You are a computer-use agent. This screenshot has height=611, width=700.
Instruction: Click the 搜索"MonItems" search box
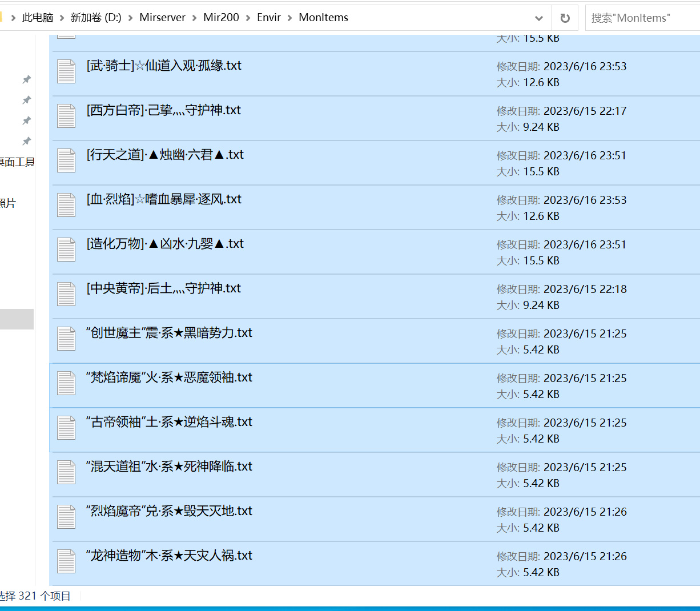pos(642,18)
